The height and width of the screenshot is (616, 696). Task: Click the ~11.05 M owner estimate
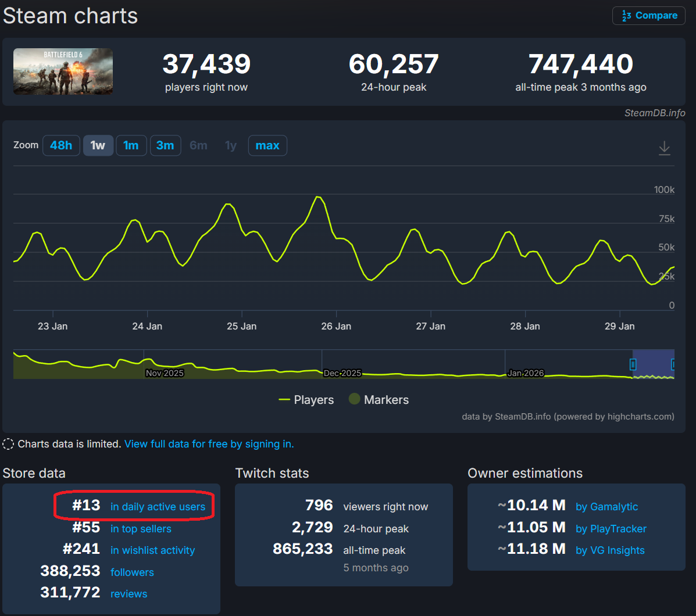tap(531, 527)
